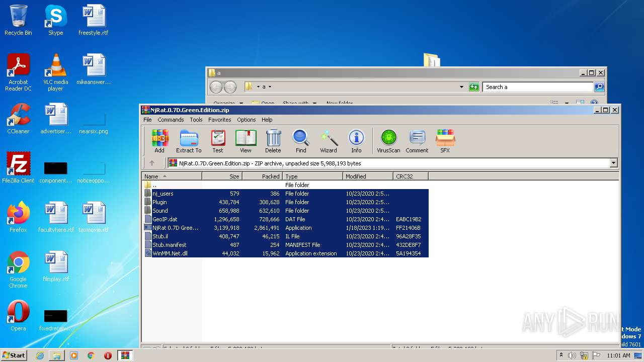Sort file list by Size column
The image size is (644, 362).
point(222,176)
